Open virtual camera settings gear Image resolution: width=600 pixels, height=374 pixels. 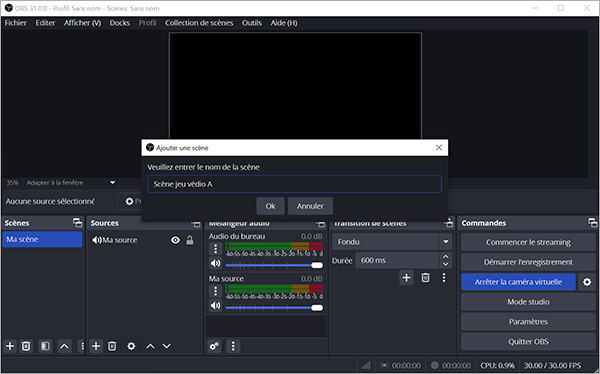click(587, 282)
